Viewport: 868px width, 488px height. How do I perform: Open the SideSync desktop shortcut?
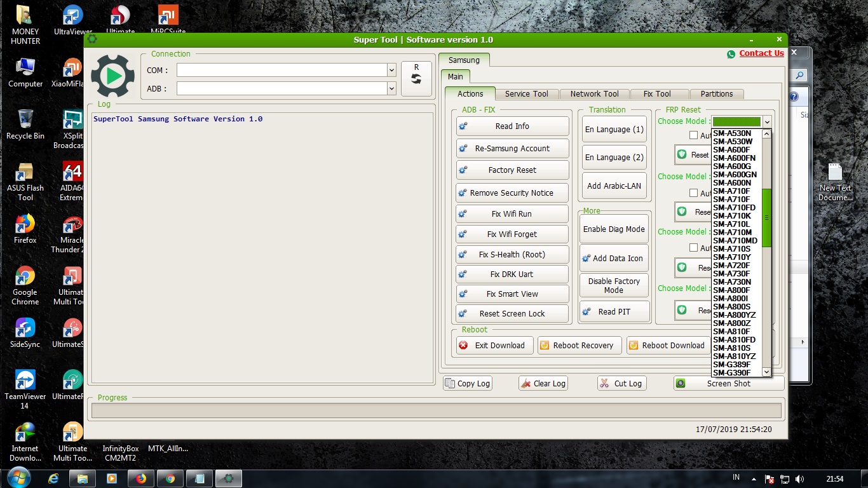[x=25, y=334]
